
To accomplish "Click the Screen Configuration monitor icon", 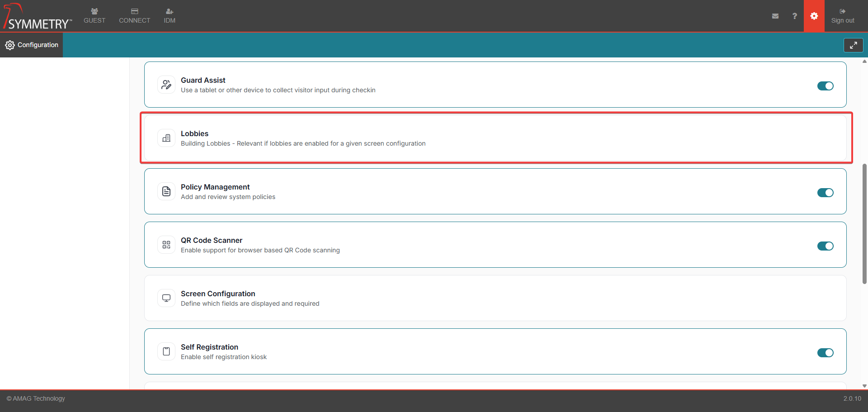I will (166, 298).
